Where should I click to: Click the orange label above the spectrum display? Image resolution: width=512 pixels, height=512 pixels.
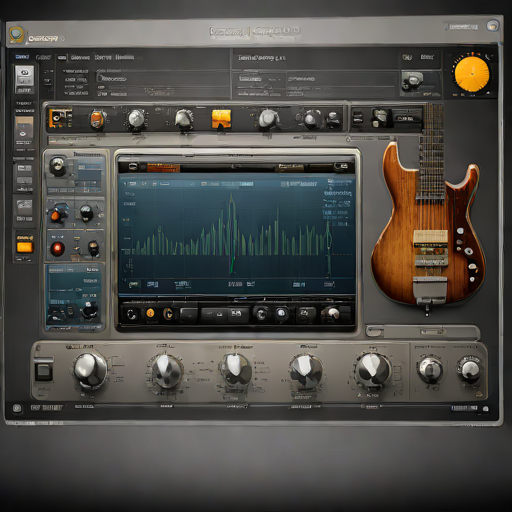(x=163, y=167)
